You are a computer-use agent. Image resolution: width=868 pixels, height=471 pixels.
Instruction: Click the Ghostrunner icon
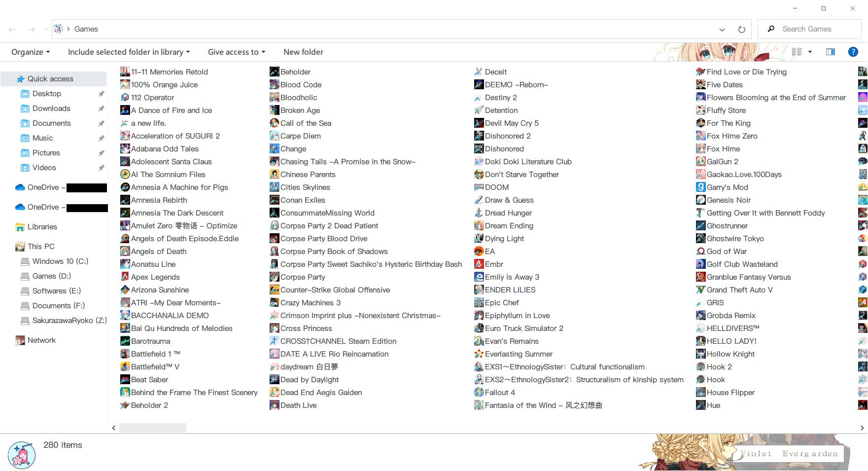[x=700, y=226]
